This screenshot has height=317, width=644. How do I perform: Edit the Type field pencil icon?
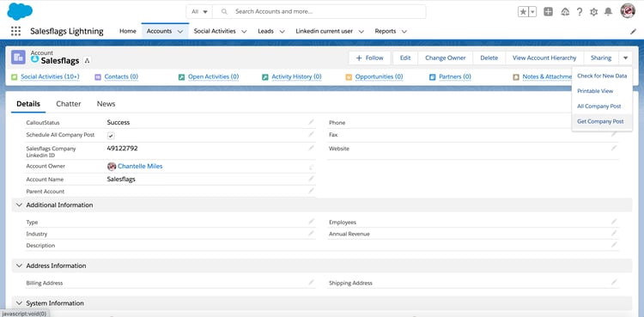tap(312, 222)
